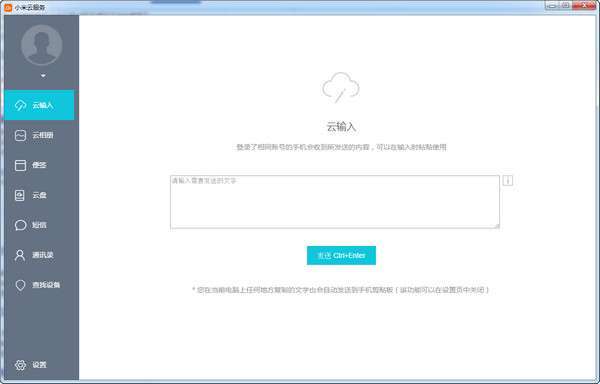The width and height of the screenshot is (600, 384).
Task: Close the 小米云服务 window
Action: [x=584, y=5]
